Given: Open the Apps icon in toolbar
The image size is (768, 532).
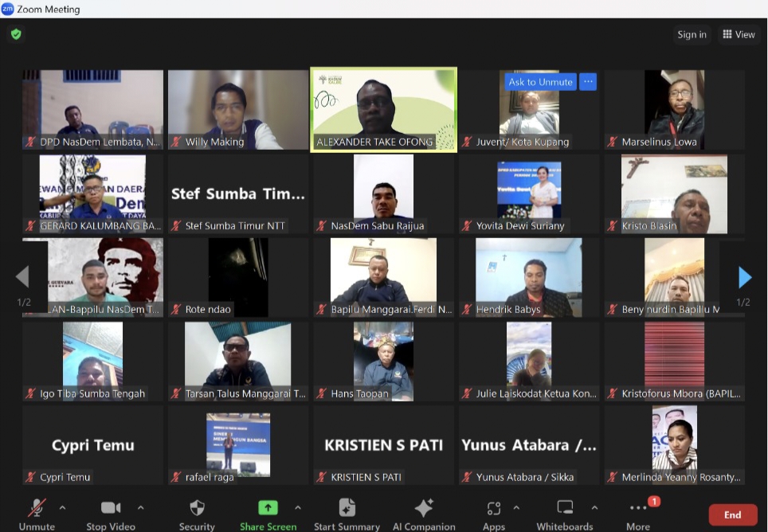Looking at the screenshot, I should 494,508.
